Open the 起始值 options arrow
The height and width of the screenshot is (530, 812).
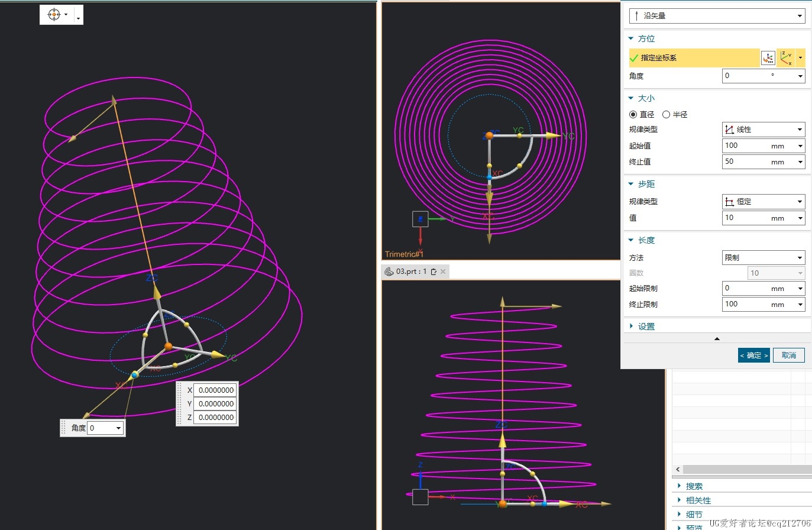click(801, 146)
